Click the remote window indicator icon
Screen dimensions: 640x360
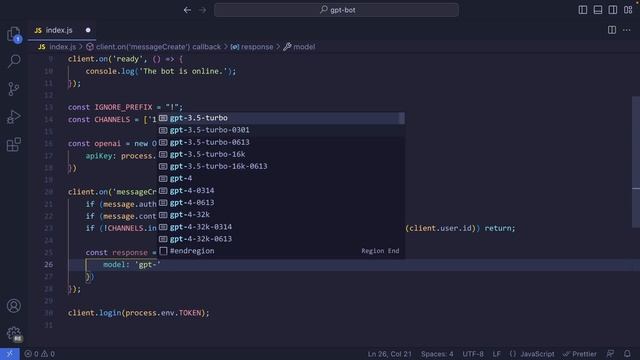[9, 354]
